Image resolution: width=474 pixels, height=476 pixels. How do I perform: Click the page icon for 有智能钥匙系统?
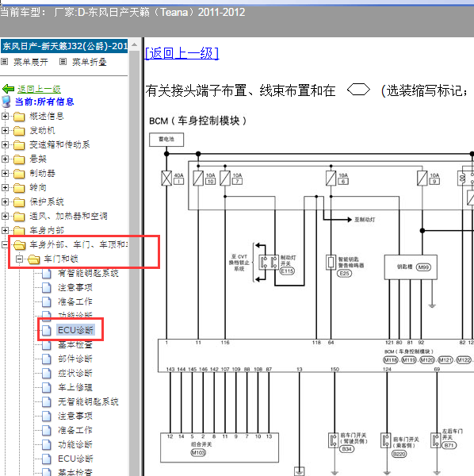pos(47,273)
